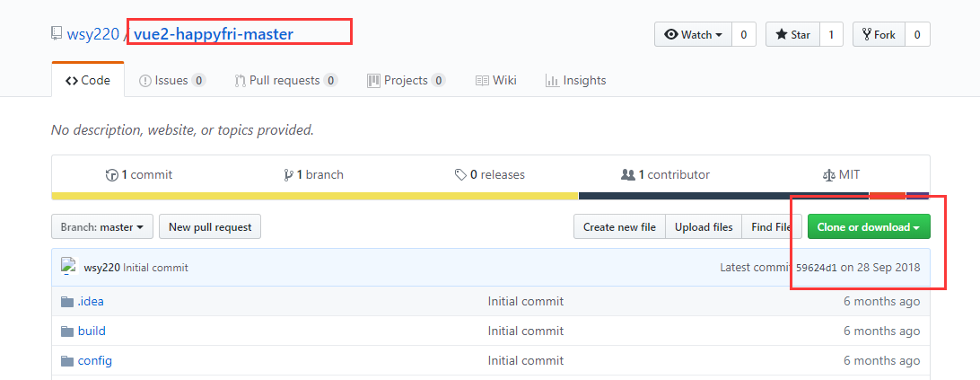Open the Branch: master dropdown
980x380 pixels.
pos(102,226)
